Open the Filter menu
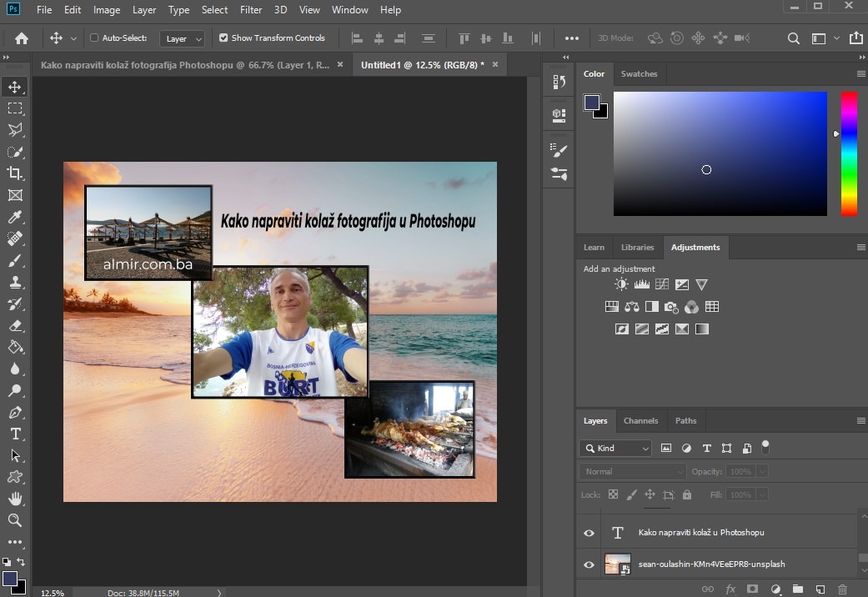The width and height of the screenshot is (868, 597). coord(251,10)
